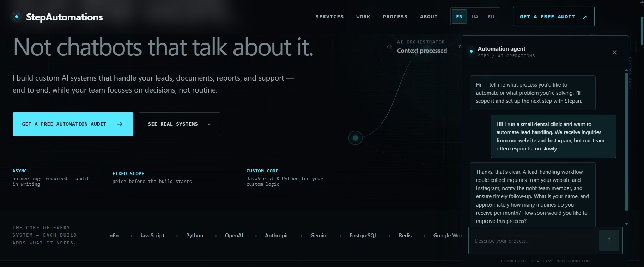Viewport: 644px width, 267px height.
Task: Click the chat scroll down arrow
Action: coord(626,224)
